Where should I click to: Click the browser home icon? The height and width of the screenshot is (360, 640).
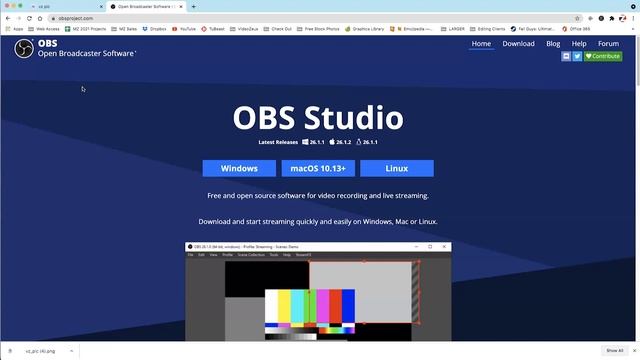click(x=40, y=18)
